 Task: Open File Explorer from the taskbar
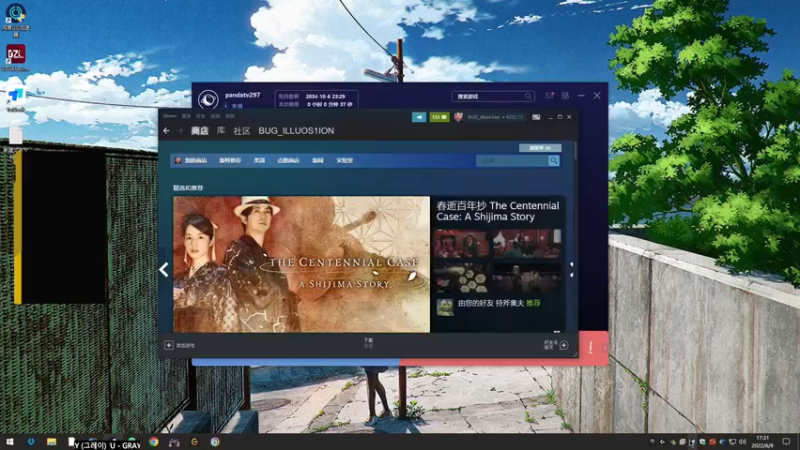[x=52, y=442]
